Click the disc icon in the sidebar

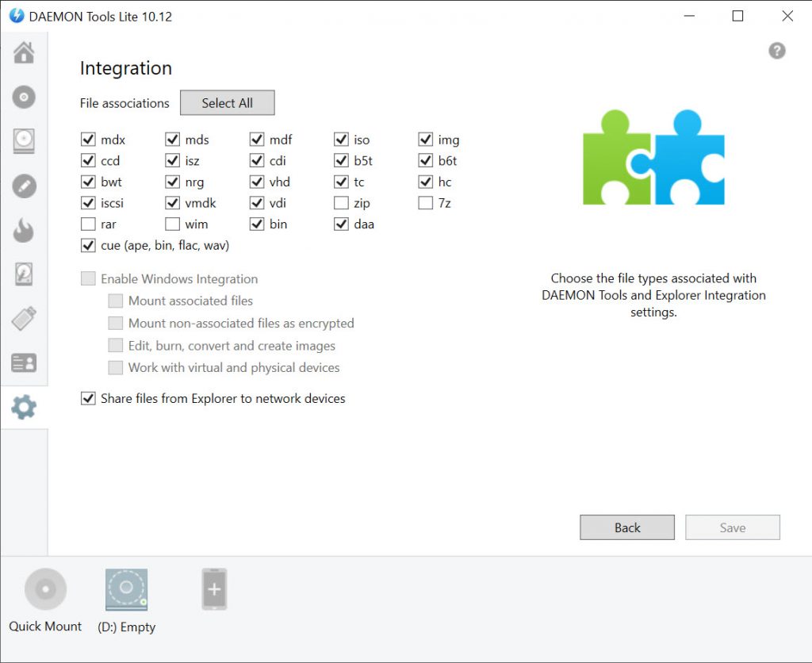coord(24,98)
